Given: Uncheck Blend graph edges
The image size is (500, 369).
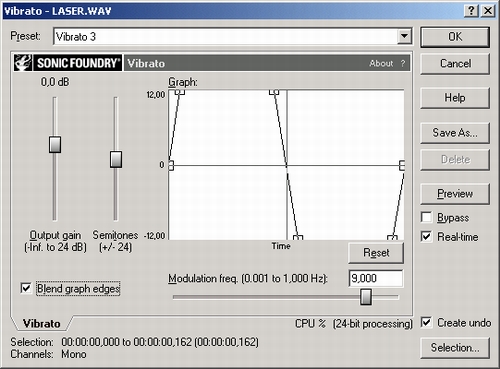Looking at the screenshot, I should coord(26,288).
